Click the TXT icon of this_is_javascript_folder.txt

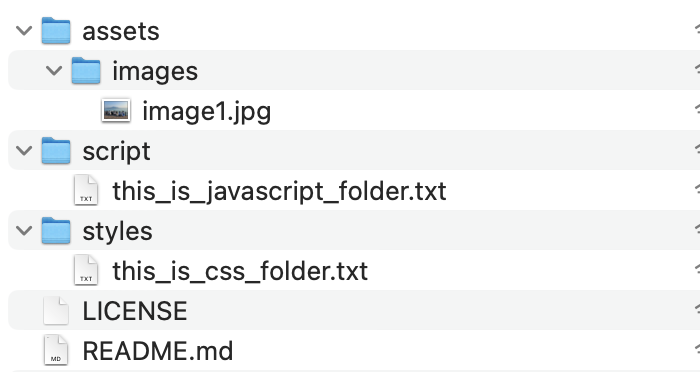click(x=86, y=190)
